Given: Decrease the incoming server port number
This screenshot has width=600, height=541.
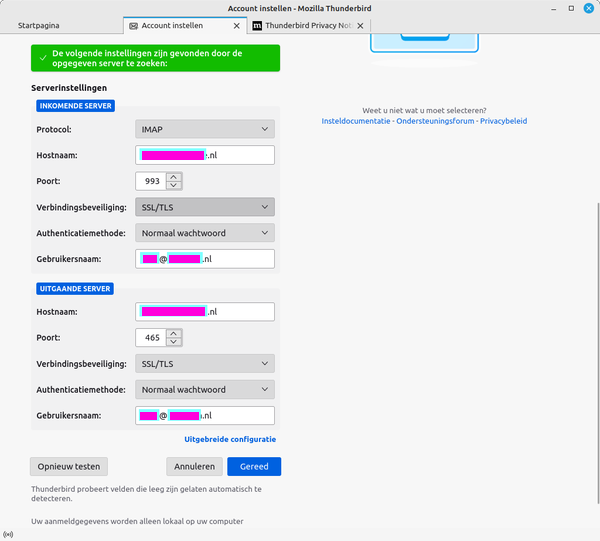Looking at the screenshot, I should click(x=174, y=186).
